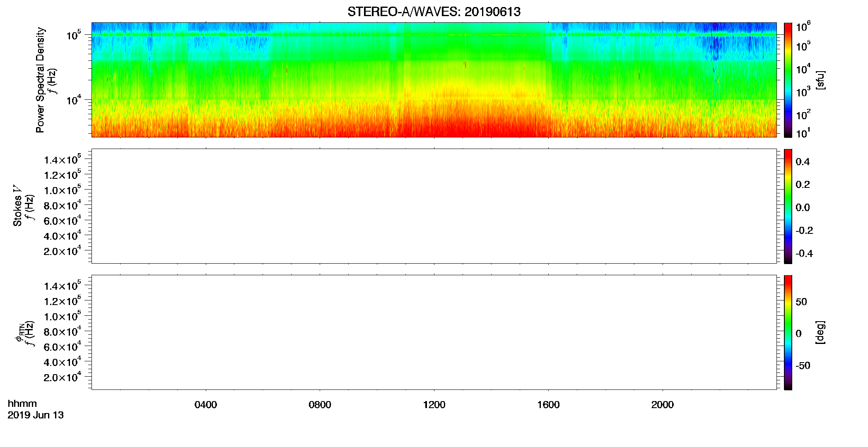Click the 10^5 tick label on spectrogram axis
Screen dimensions: 868x447
73,35
